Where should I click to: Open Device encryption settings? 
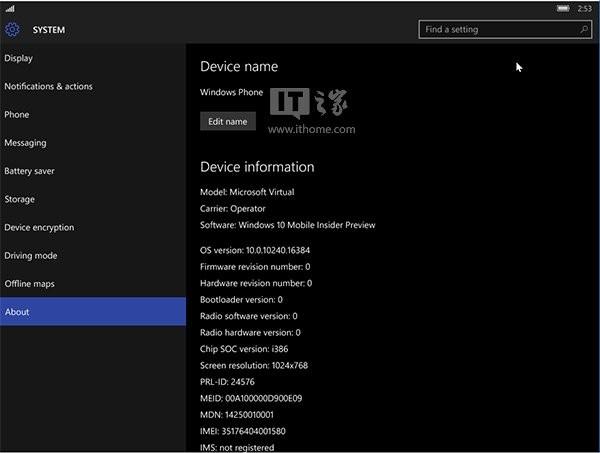(93, 228)
